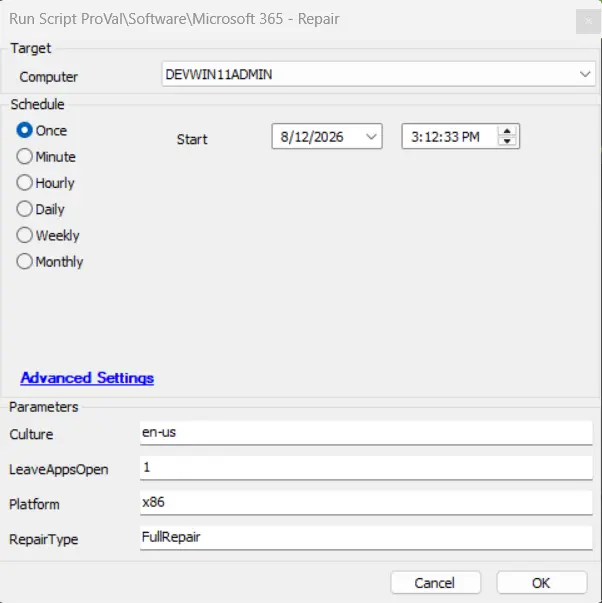
Task: Click the Platform field containing x86
Action: (x=366, y=503)
